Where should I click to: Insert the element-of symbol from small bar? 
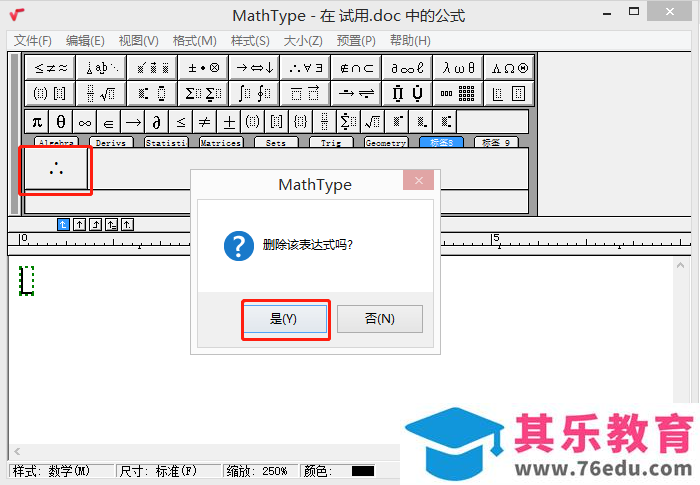pos(108,121)
